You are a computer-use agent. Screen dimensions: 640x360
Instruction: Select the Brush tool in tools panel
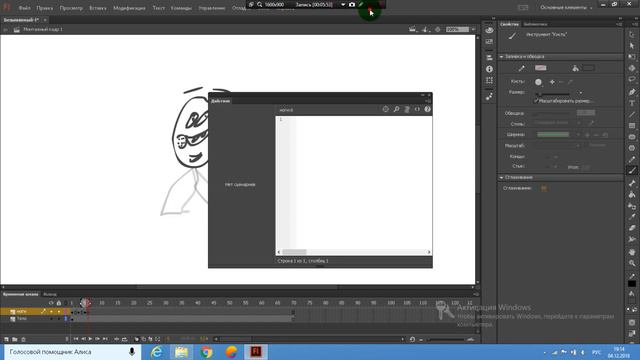point(632,171)
